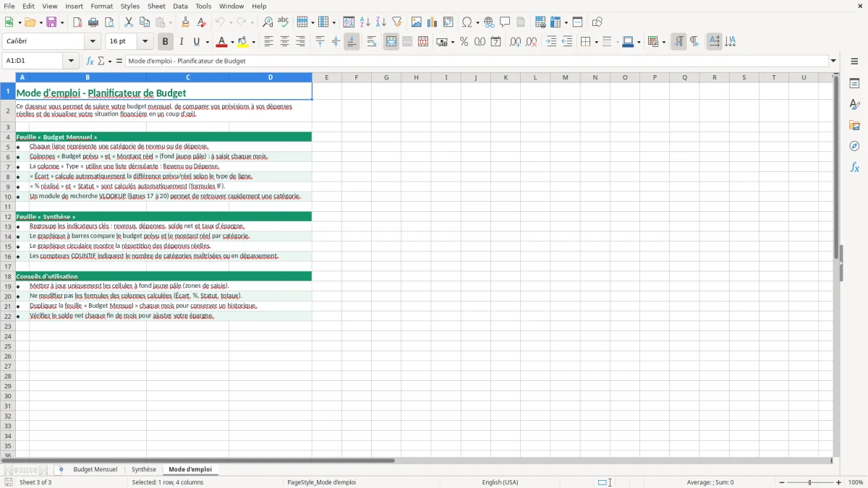Select column F header
This screenshot has height=488, width=868.
[x=356, y=77]
